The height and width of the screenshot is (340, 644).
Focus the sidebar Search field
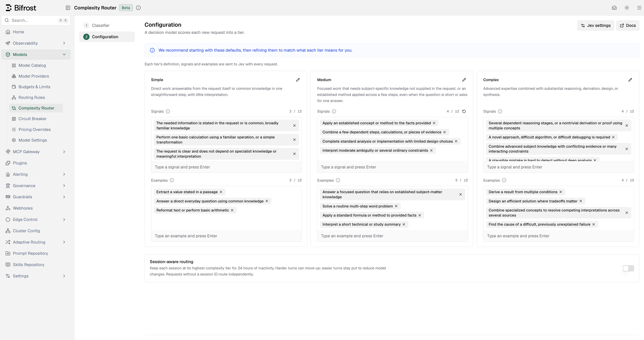click(x=36, y=20)
